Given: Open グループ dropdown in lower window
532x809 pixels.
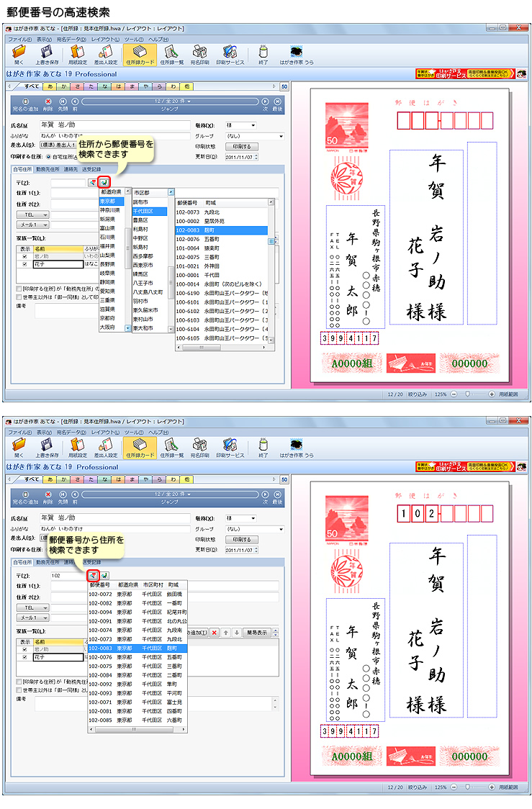Looking at the screenshot, I should click(253, 528).
